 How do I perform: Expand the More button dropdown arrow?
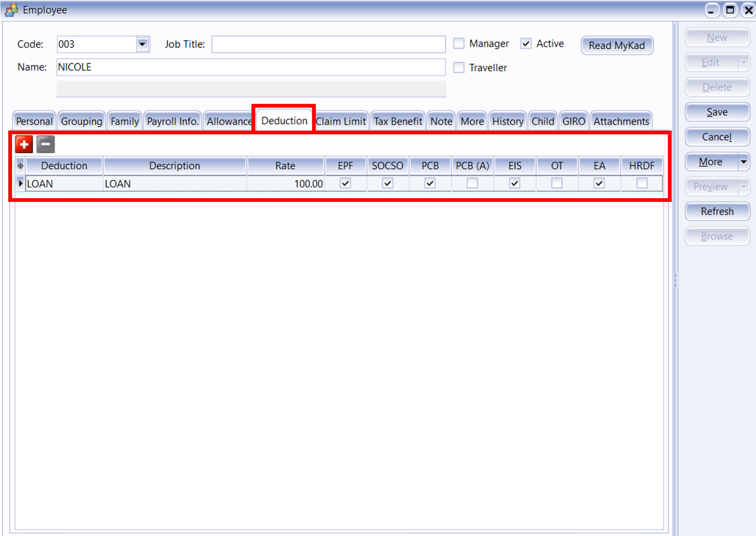pos(743,162)
